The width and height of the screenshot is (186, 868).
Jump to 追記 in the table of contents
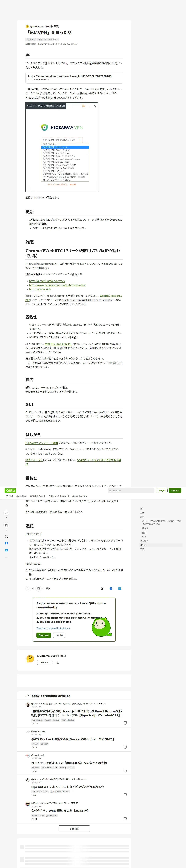pyautogui.click(x=142, y=549)
